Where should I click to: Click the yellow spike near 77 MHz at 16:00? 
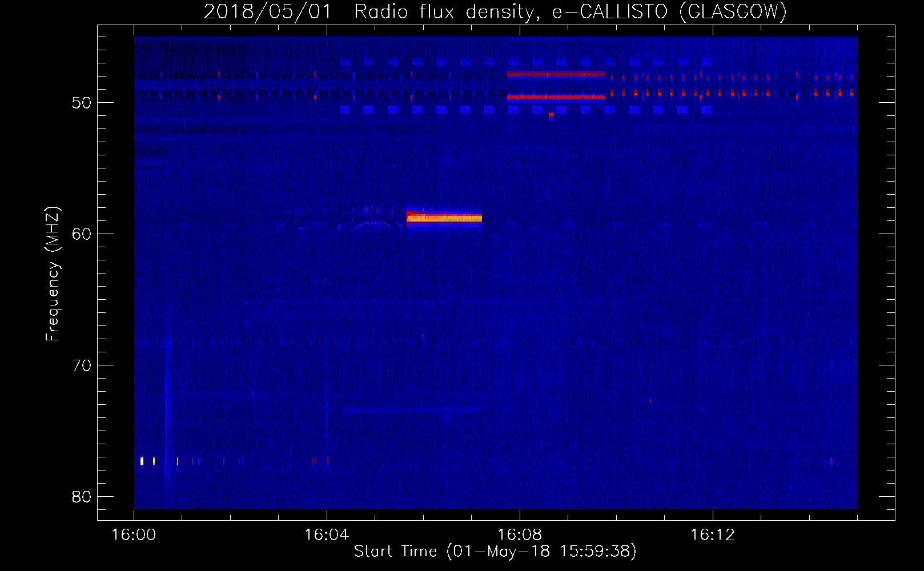pyautogui.click(x=142, y=461)
